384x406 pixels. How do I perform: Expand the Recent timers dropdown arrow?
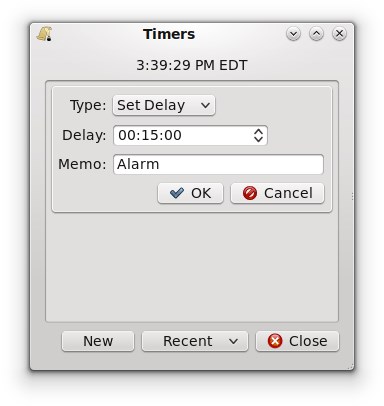click(234, 341)
